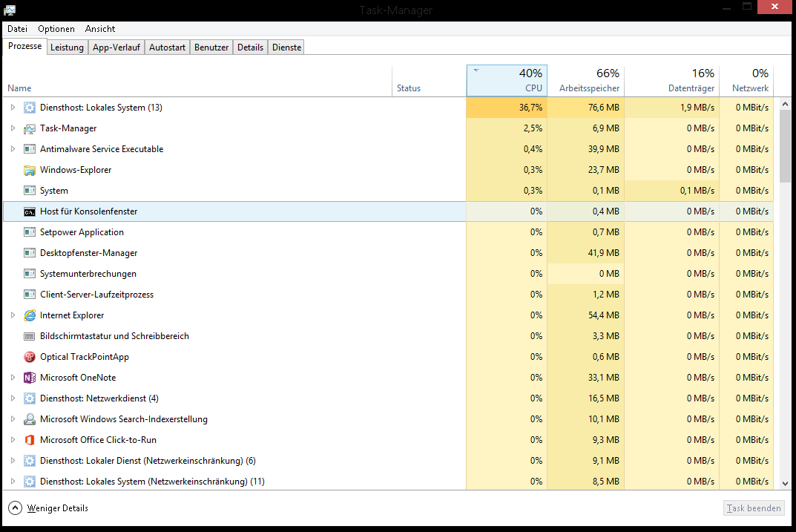
Task: Sort by the CPU column header
Action: pos(507,81)
